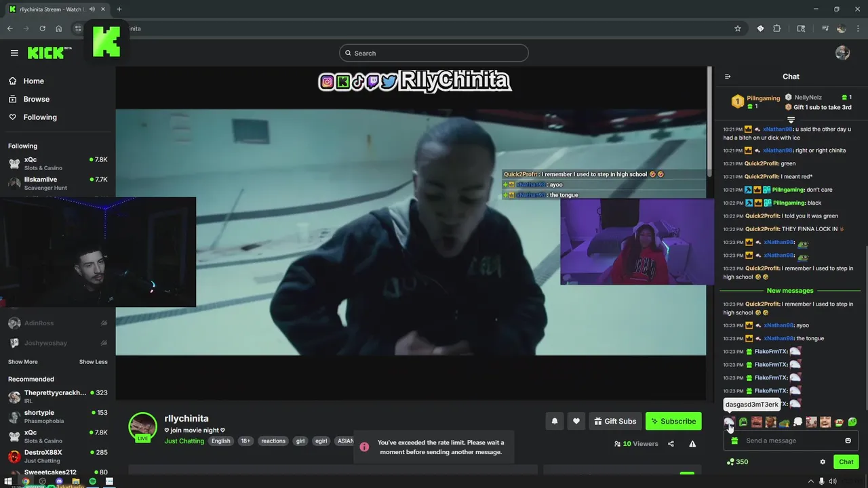This screenshot has height=488, width=868.
Task: Click the KICK logo in header
Action: coord(50,53)
